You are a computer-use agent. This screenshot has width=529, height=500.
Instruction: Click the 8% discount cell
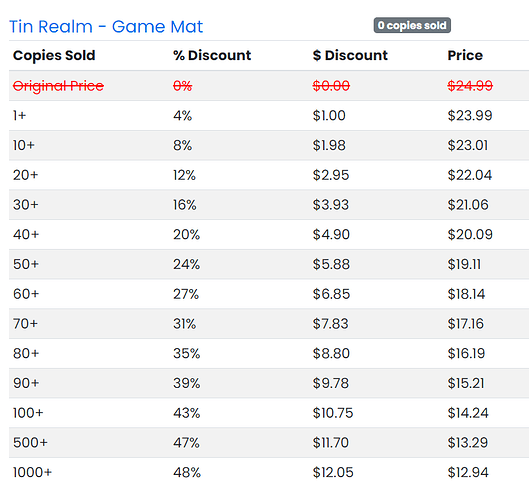[183, 145]
